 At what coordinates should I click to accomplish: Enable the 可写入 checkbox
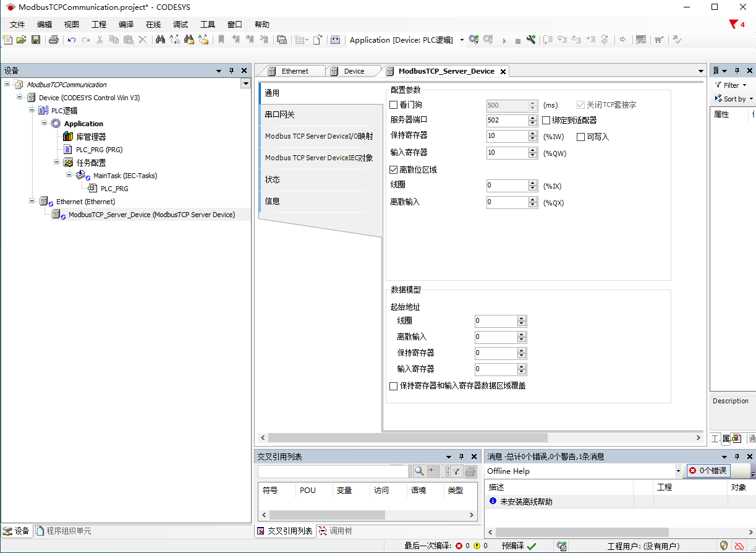(580, 137)
